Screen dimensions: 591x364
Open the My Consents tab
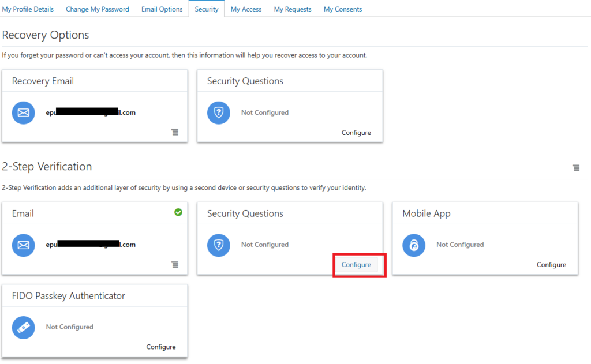(343, 9)
